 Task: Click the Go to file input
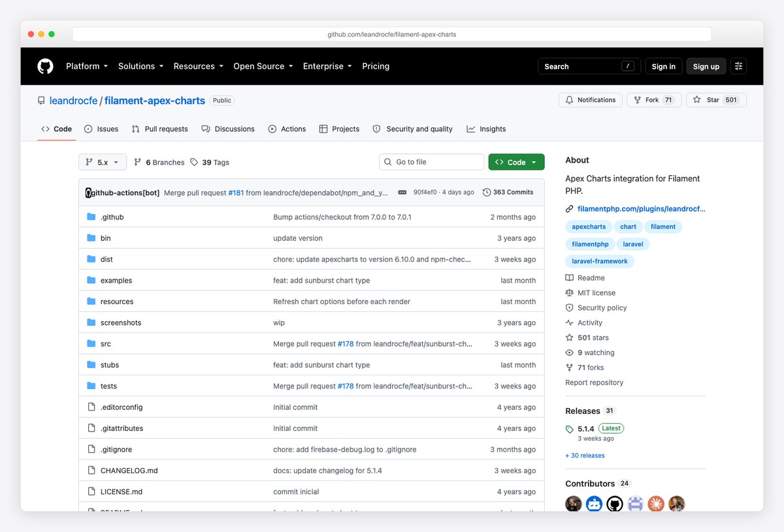click(431, 162)
